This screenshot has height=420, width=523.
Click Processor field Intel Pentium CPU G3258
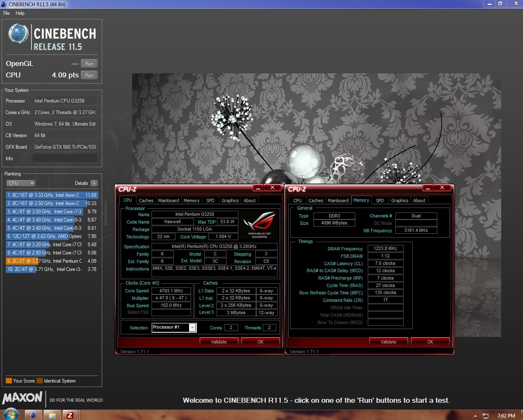point(65,101)
